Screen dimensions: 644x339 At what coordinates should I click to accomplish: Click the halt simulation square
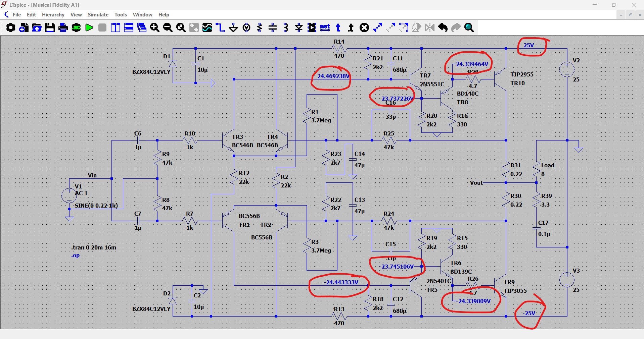(102, 27)
